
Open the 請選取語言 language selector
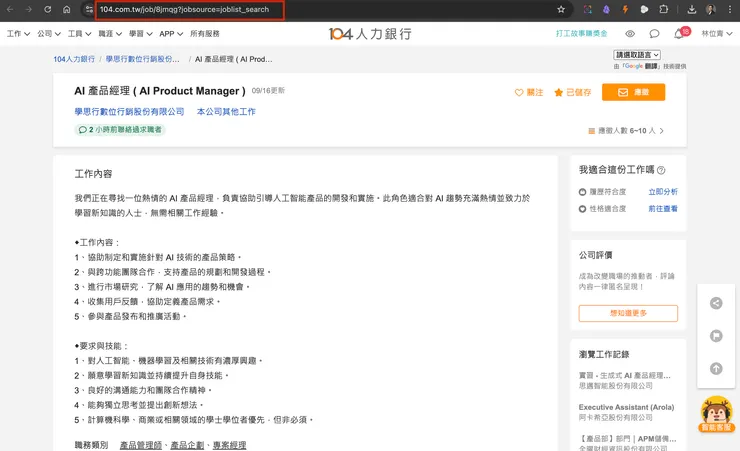tap(637, 55)
